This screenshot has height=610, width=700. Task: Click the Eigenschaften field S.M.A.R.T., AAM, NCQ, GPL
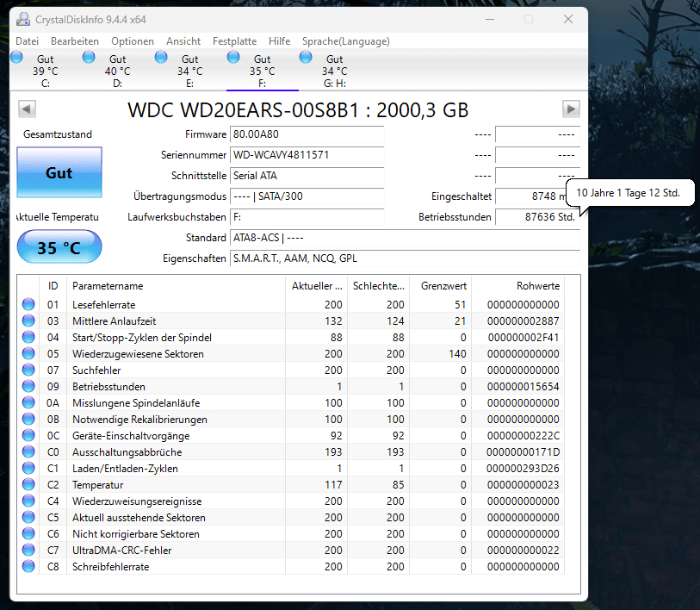405,258
